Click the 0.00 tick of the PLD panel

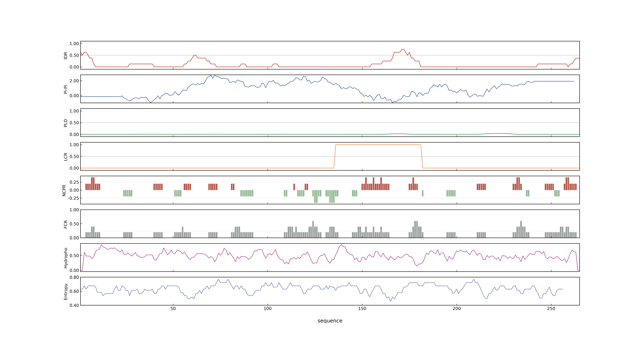point(74,134)
